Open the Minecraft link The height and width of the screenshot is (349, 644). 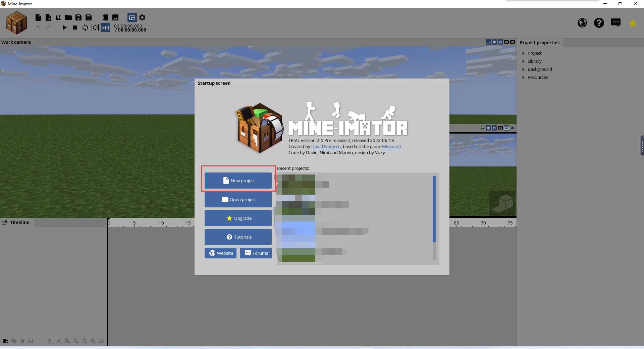(x=391, y=147)
